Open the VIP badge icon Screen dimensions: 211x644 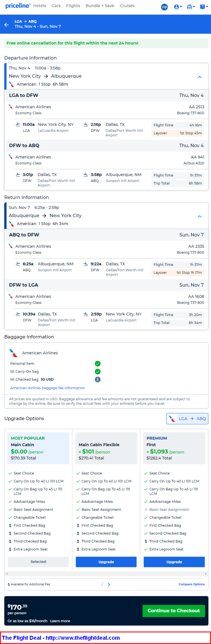click(x=164, y=7)
